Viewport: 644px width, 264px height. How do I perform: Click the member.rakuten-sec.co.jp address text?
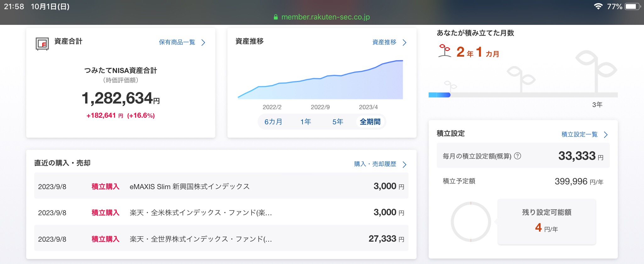point(325,17)
